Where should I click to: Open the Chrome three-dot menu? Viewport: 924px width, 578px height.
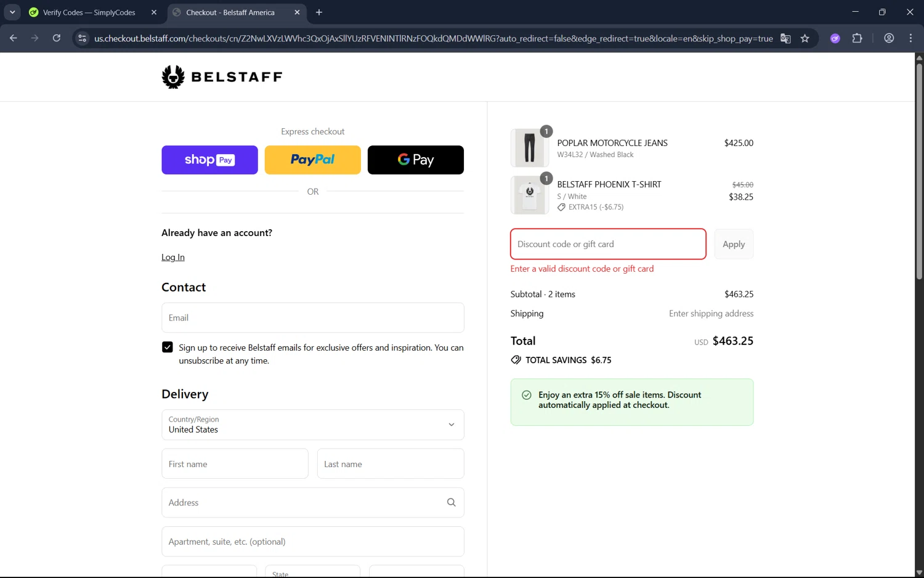tap(910, 38)
